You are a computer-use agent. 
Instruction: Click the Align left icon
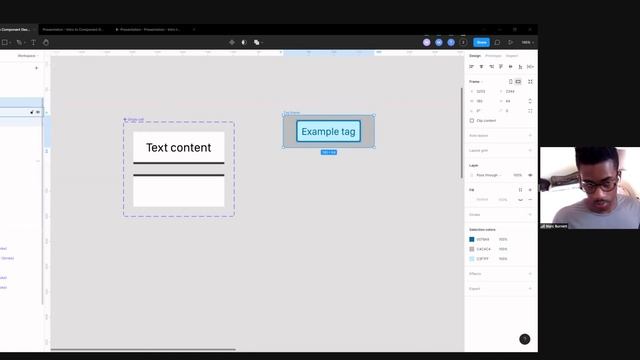click(472, 67)
